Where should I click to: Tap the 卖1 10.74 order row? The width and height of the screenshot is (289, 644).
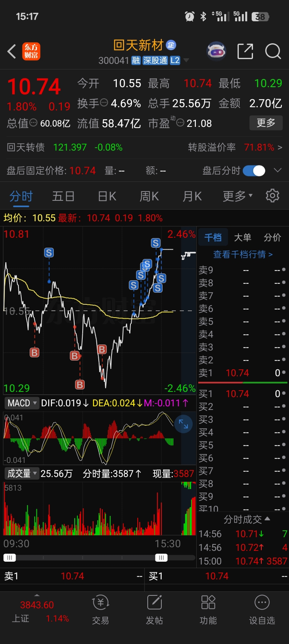pos(242,373)
